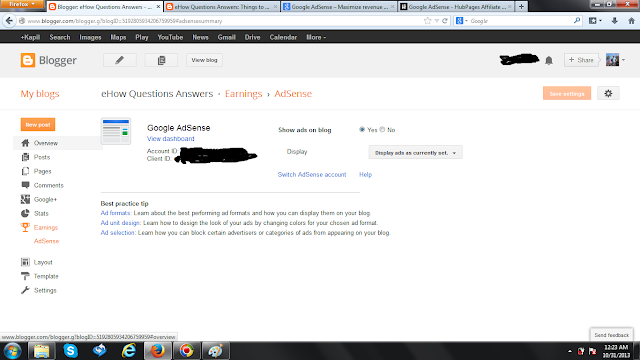Screen dimensions: 640x360
Task: Open the notifications bell icon
Action: [549, 60]
